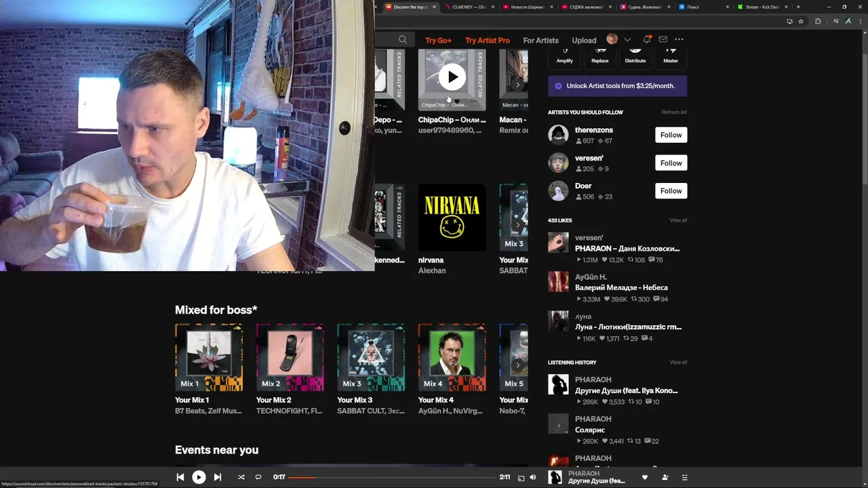This screenshot has height=488, width=868.
Task: Switch to the CS.MONEY browser tab
Action: pyautogui.click(x=470, y=7)
